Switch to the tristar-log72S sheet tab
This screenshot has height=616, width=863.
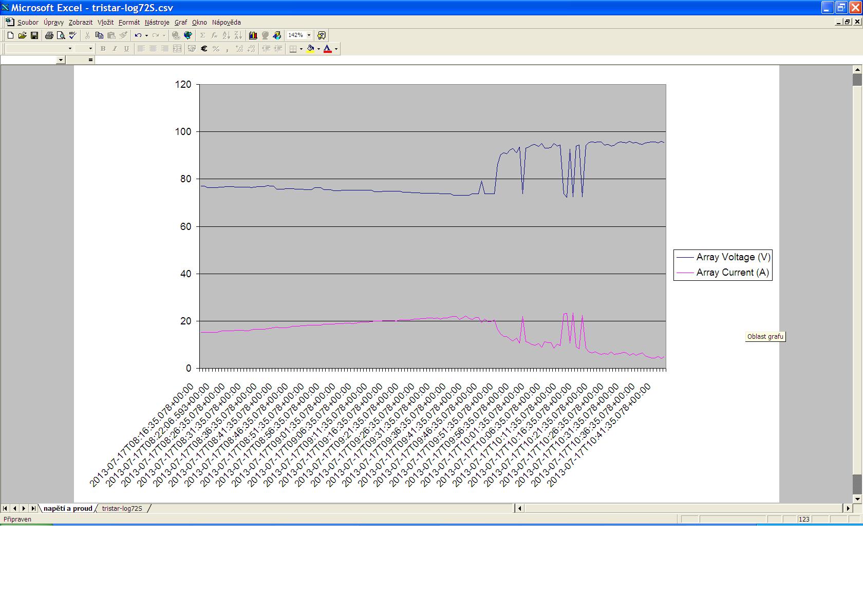click(122, 508)
